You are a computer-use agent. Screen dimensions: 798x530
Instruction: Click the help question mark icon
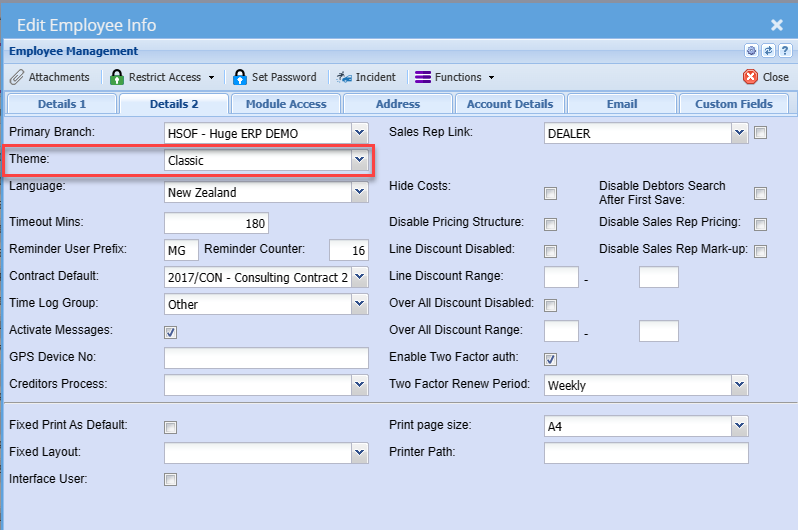pos(785,50)
